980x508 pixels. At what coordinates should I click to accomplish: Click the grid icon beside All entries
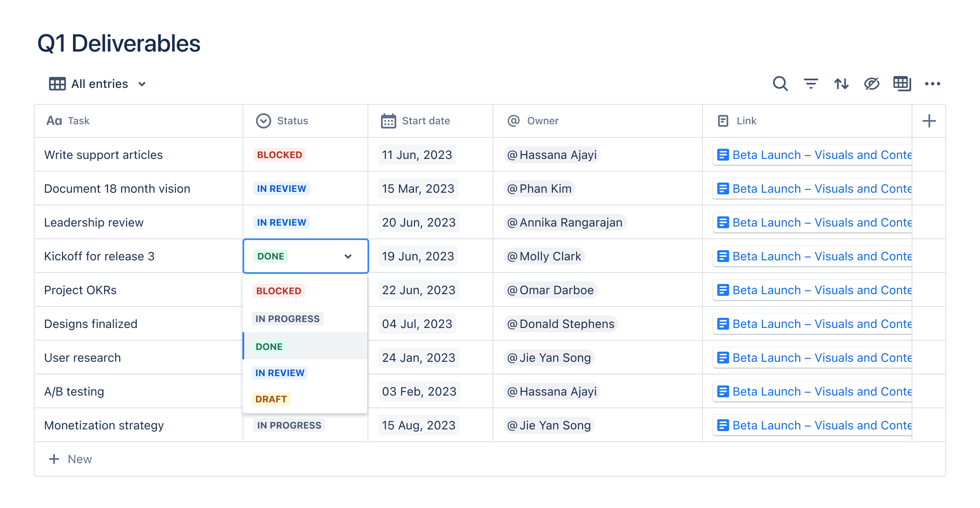point(58,83)
